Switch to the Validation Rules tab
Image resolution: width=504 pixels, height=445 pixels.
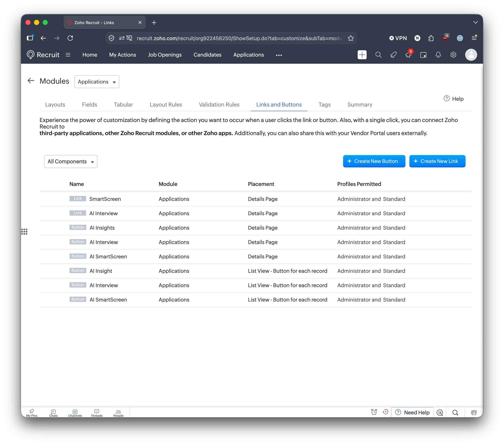pos(219,105)
